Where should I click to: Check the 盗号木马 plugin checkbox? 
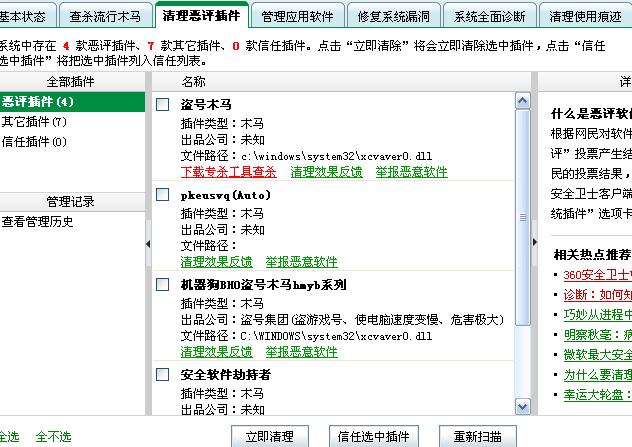pyautogui.click(x=163, y=104)
